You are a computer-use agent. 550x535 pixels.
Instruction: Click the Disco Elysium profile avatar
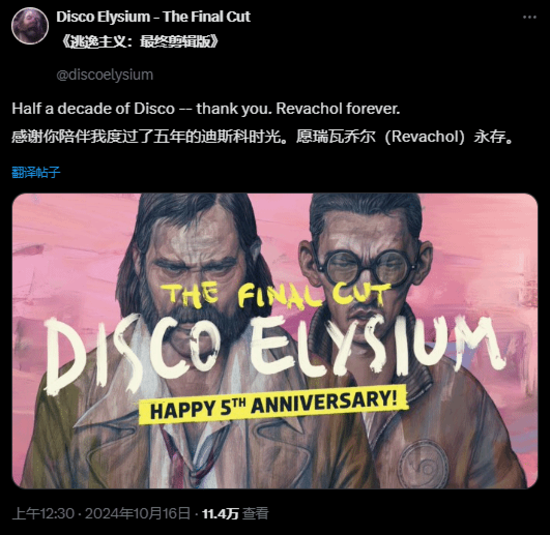(30, 26)
